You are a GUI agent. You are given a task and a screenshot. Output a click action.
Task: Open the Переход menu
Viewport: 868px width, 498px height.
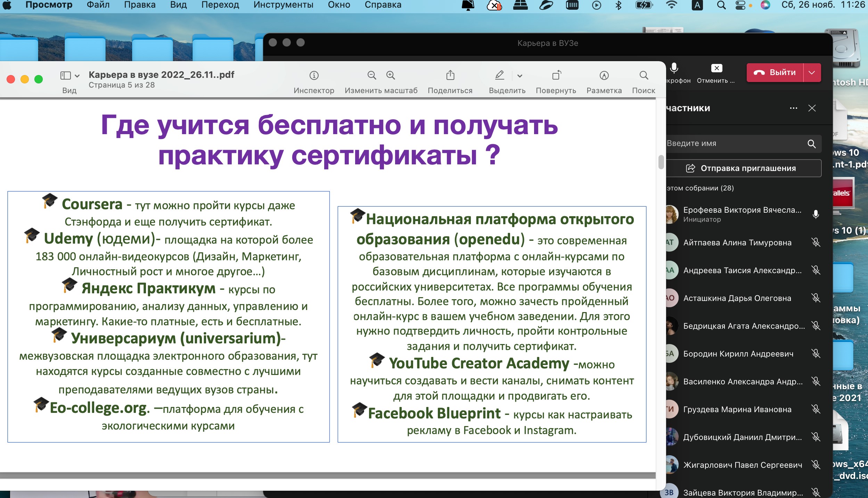(x=220, y=5)
